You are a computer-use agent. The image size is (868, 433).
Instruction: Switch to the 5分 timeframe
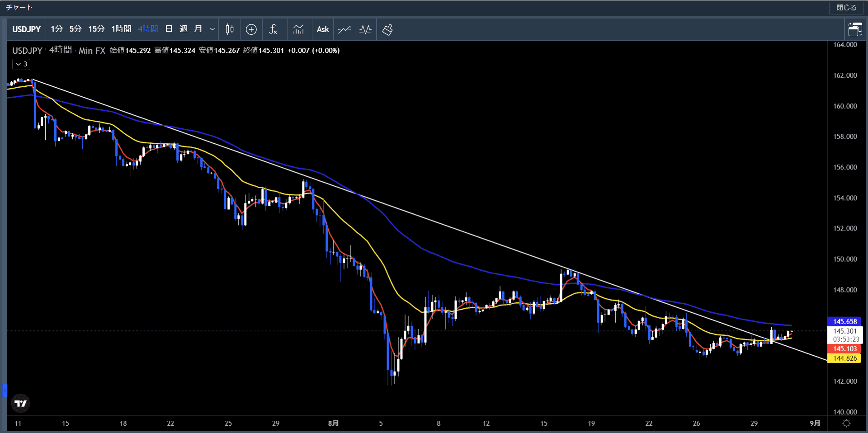click(x=75, y=29)
